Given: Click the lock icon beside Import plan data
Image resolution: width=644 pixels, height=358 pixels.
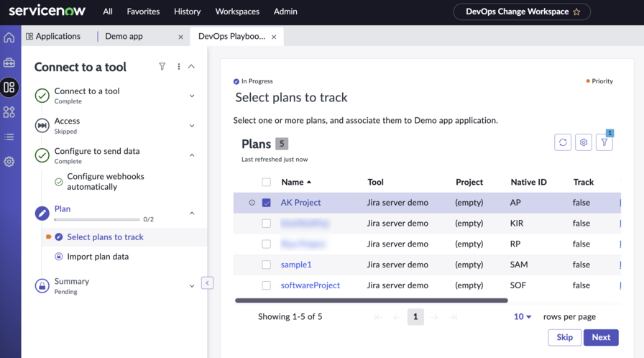Looking at the screenshot, I should click(59, 257).
